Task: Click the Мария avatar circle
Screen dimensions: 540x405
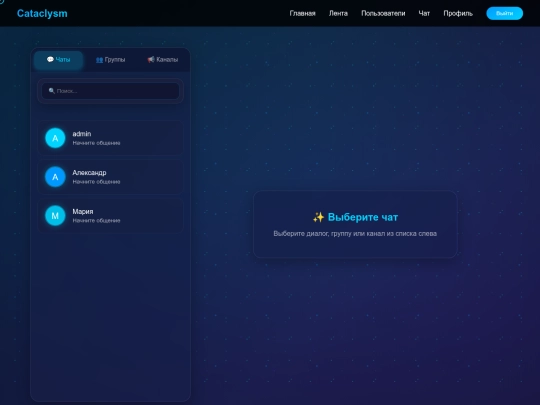Action: (55, 216)
